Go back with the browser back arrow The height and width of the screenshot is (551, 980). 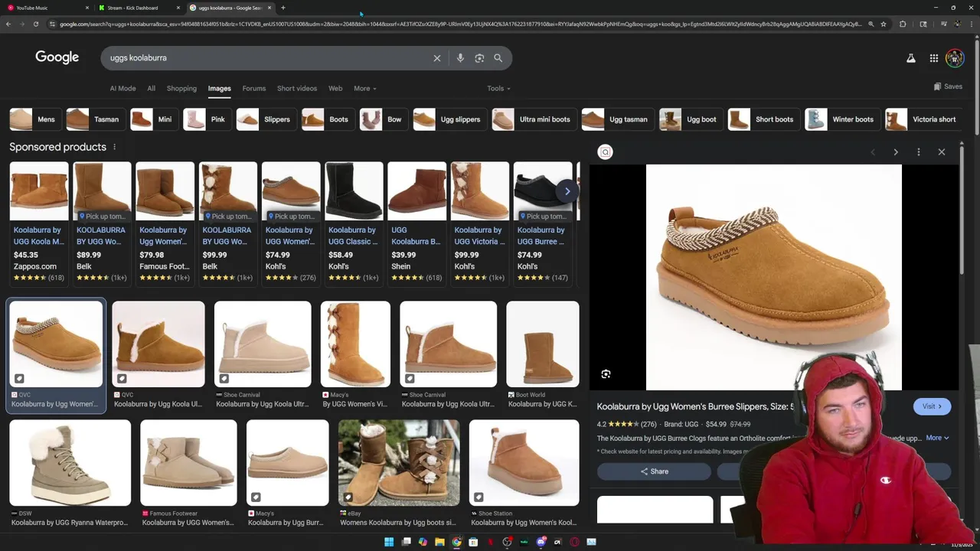8,24
